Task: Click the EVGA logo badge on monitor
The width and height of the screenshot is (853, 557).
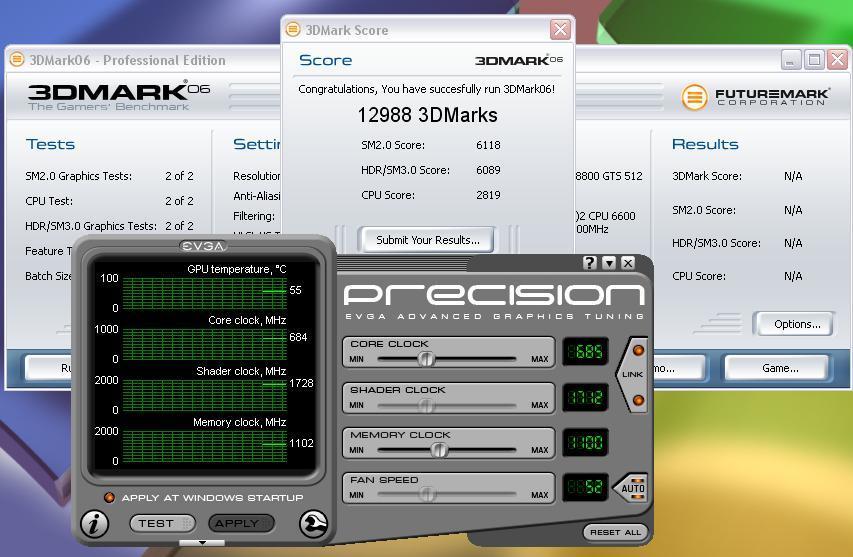Action: pos(203,246)
